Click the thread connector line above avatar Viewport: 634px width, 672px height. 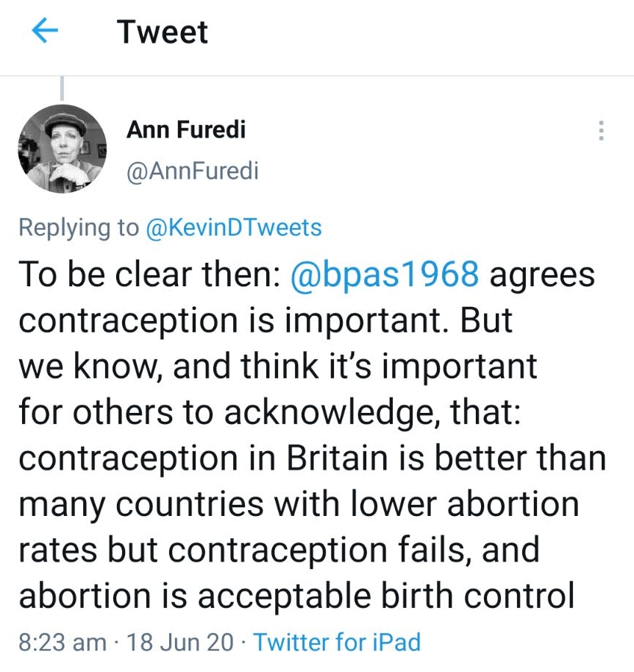63,88
